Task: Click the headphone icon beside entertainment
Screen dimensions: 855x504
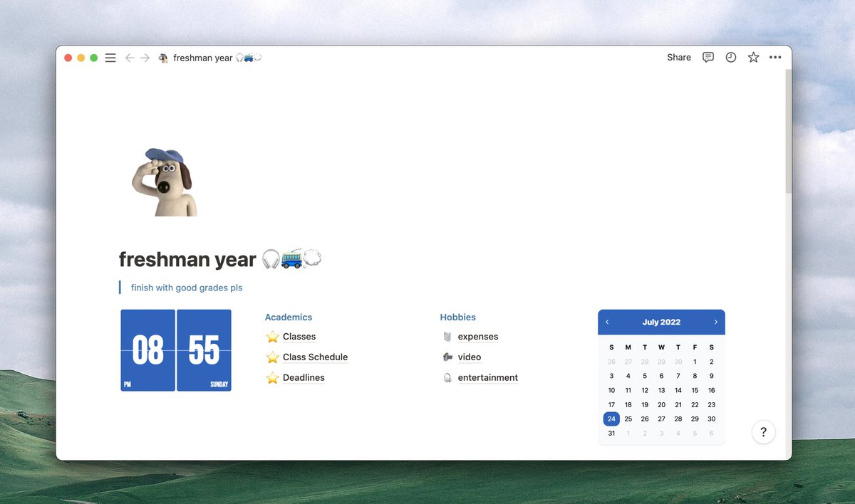Action: [447, 378]
